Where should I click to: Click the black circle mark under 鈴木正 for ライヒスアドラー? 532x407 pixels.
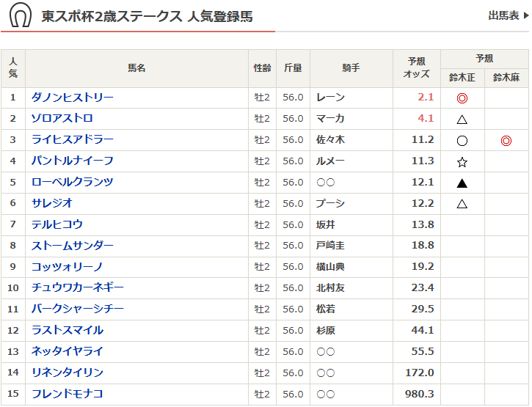point(462,140)
